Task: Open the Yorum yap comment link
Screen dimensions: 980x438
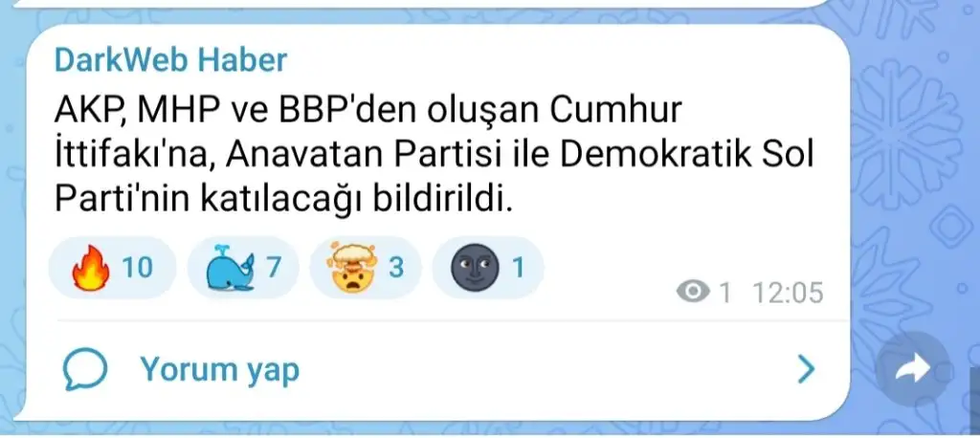Action: click(219, 368)
